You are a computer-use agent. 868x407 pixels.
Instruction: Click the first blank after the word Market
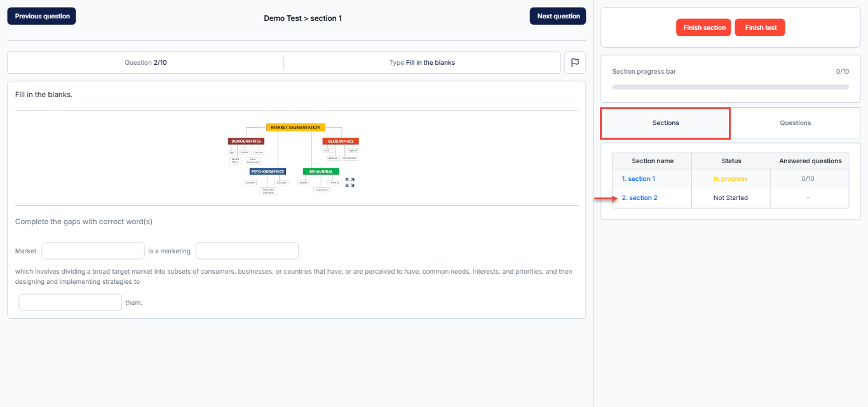pyautogui.click(x=93, y=251)
